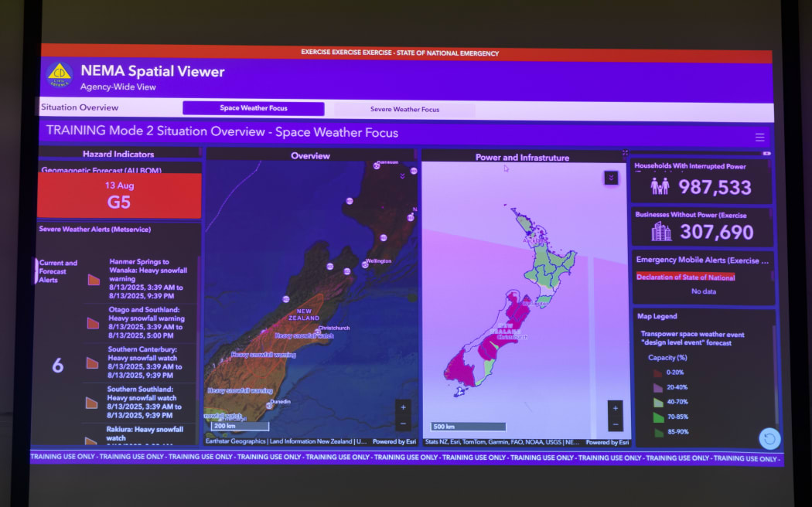Image resolution: width=812 pixels, height=507 pixels.
Task: Expand the Power and Infrastructure map chevron panel
Action: coord(611,178)
